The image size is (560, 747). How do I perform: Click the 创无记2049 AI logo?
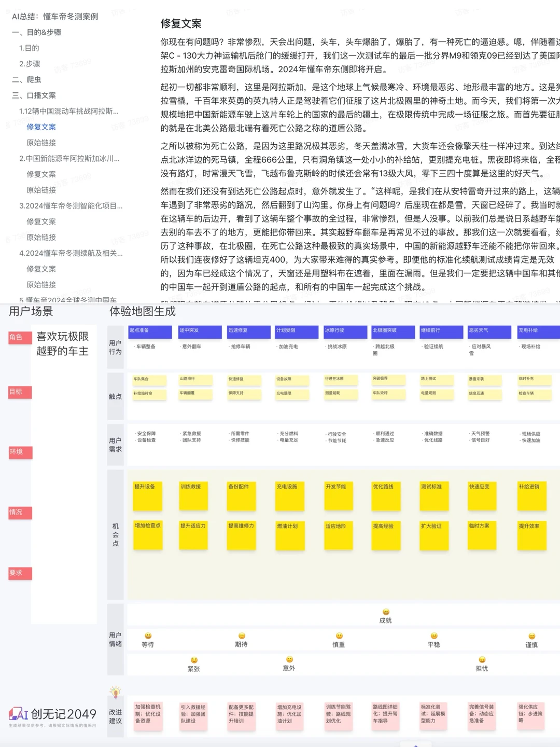coord(52,714)
